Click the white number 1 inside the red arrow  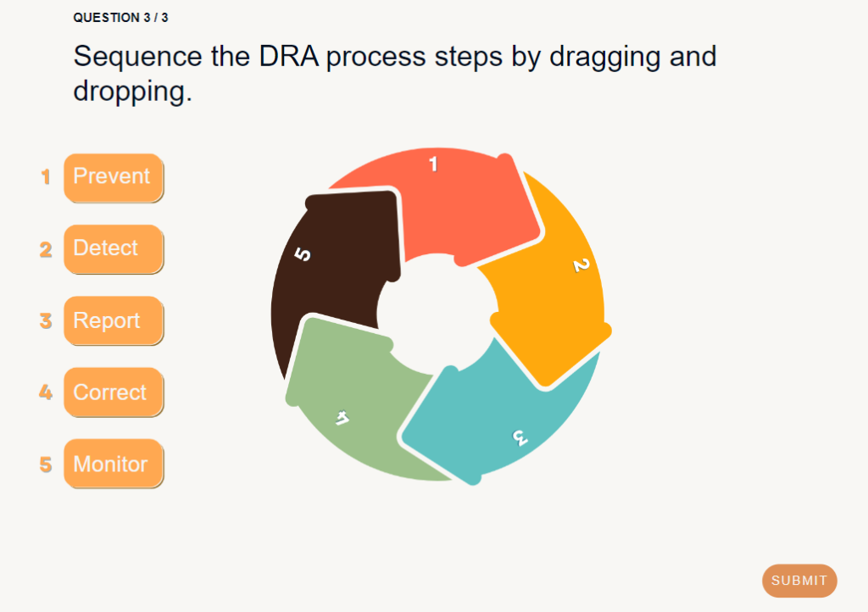click(x=434, y=164)
